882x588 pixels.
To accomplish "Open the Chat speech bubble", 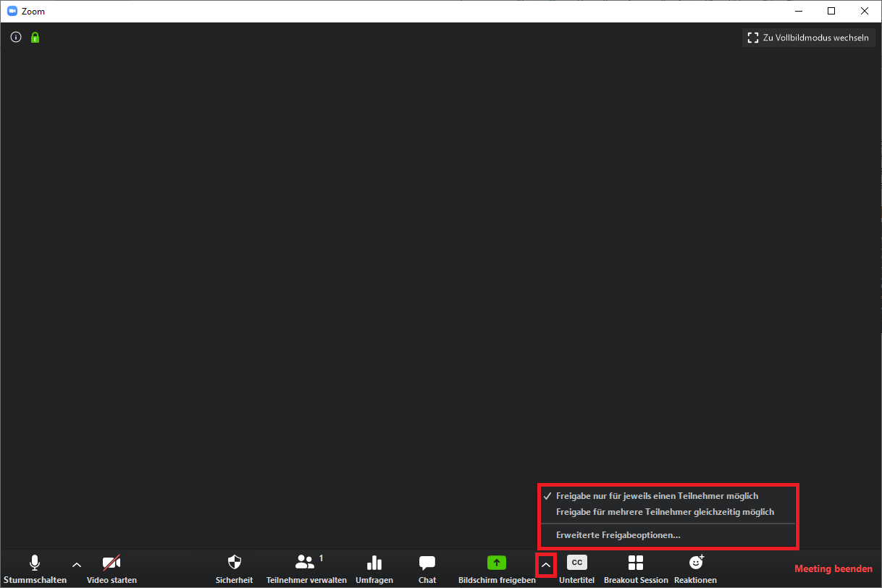I will click(427, 563).
